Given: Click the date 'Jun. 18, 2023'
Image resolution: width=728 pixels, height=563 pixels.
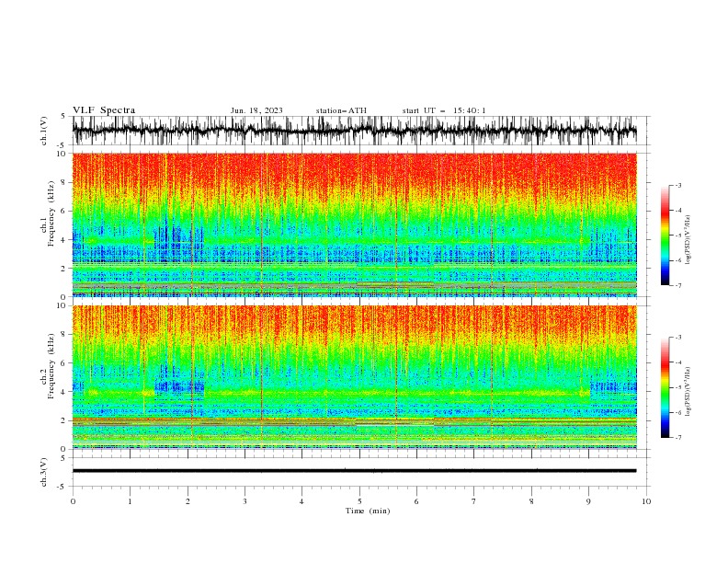Looking at the screenshot, I should point(256,110).
